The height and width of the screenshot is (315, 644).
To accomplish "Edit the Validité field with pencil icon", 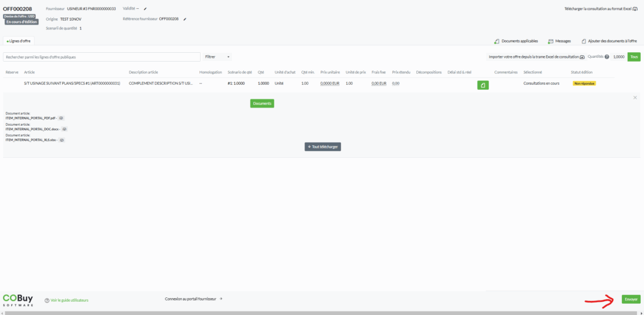I will click(x=145, y=9).
